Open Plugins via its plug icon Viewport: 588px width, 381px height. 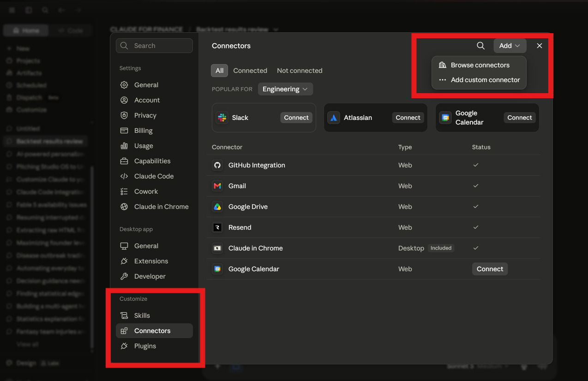pos(124,346)
